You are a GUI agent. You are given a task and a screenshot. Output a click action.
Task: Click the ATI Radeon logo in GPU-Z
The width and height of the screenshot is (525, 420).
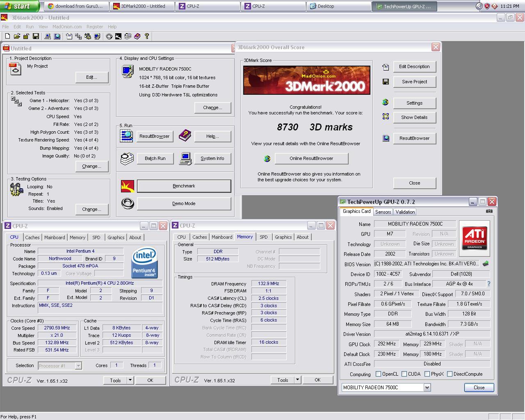475,238
